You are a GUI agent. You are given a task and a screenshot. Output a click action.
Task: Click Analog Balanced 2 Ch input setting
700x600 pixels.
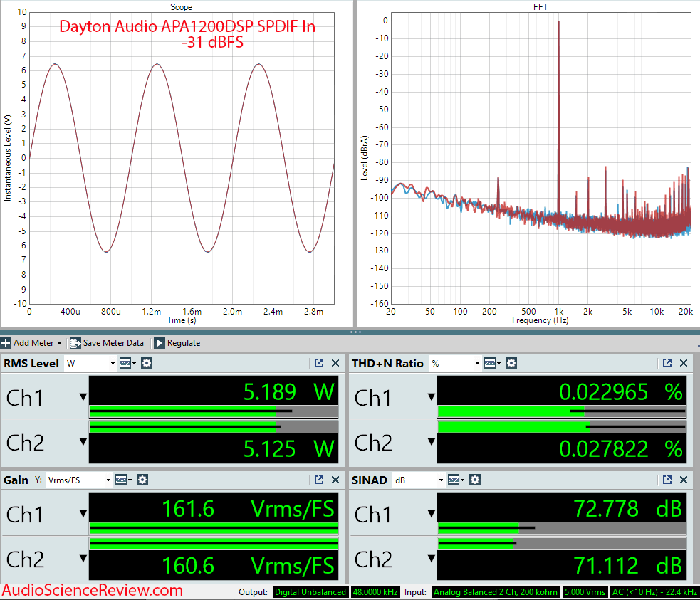(x=496, y=592)
